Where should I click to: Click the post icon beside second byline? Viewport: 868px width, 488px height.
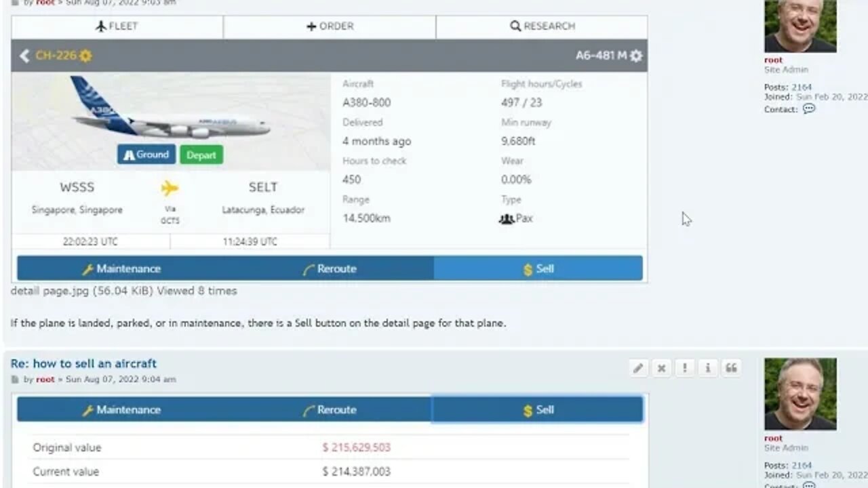15,380
